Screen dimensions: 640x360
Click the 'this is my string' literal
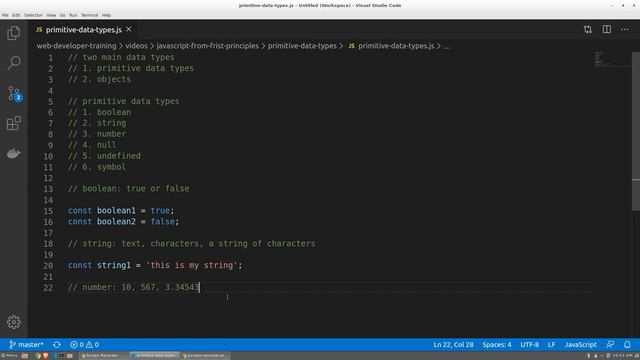191,265
